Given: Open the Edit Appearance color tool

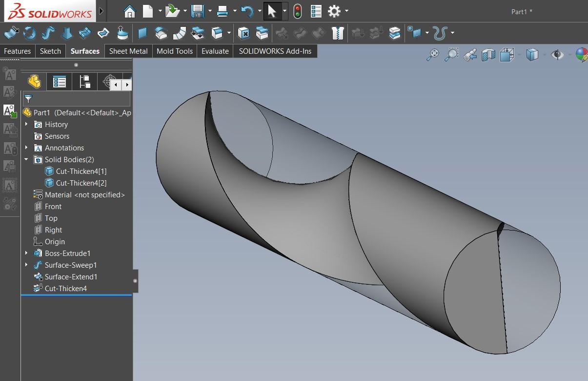Looking at the screenshot, I should (581, 55).
